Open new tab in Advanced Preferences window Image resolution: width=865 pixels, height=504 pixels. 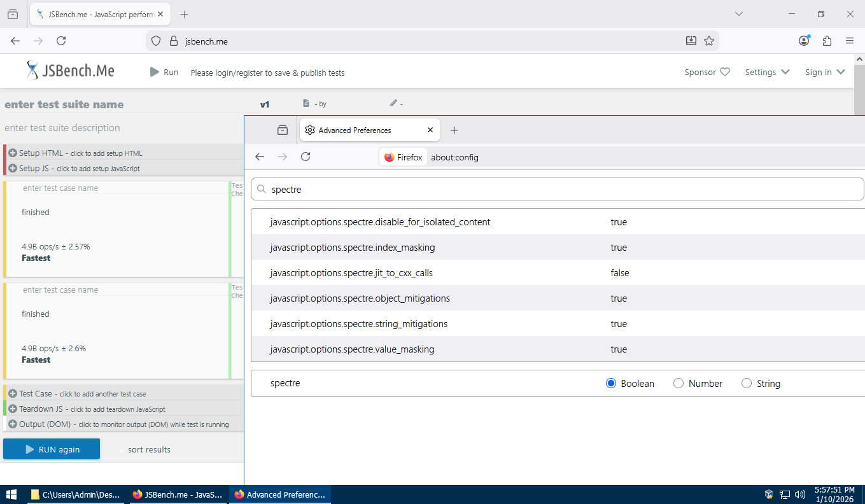coord(454,130)
